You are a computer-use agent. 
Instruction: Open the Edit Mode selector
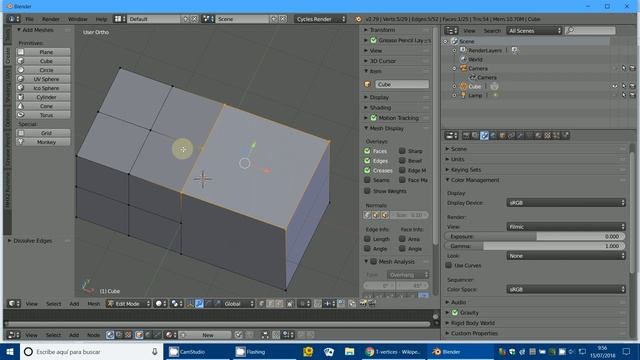pyautogui.click(x=129, y=304)
